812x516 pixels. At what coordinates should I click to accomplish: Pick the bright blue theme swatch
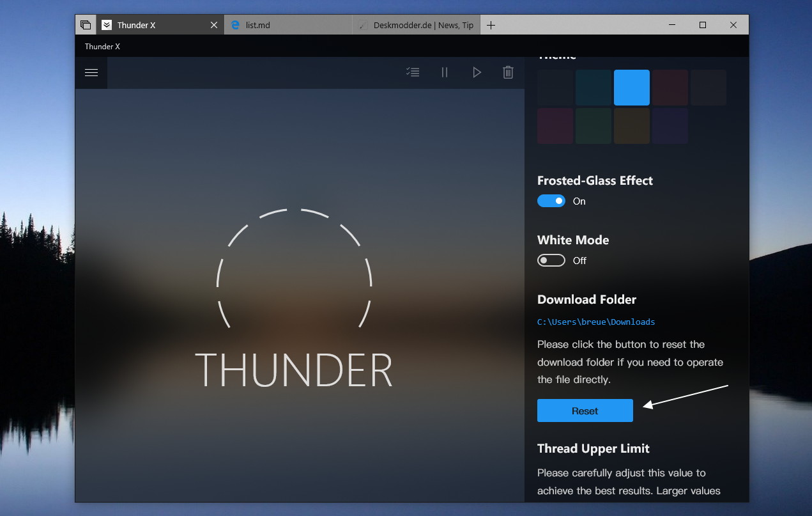pyautogui.click(x=632, y=88)
